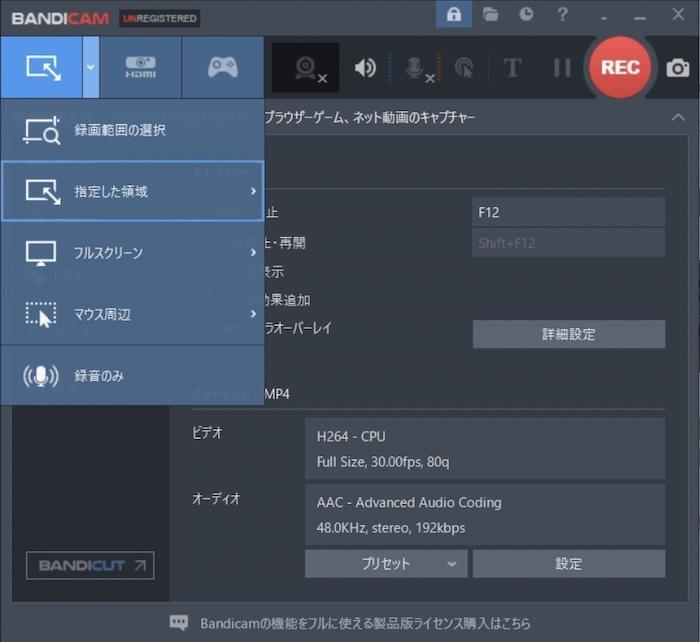
Task: Open 詳細設定 advanced settings
Action: pyautogui.click(x=569, y=334)
